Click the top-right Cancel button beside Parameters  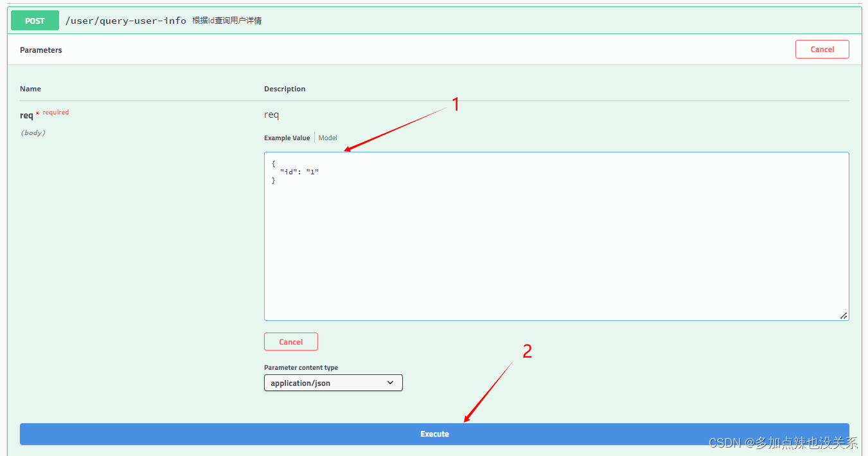822,50
